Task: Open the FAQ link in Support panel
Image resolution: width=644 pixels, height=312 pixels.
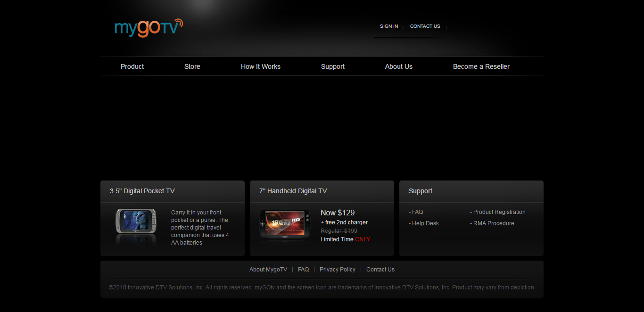Action: tap(417, 212)
